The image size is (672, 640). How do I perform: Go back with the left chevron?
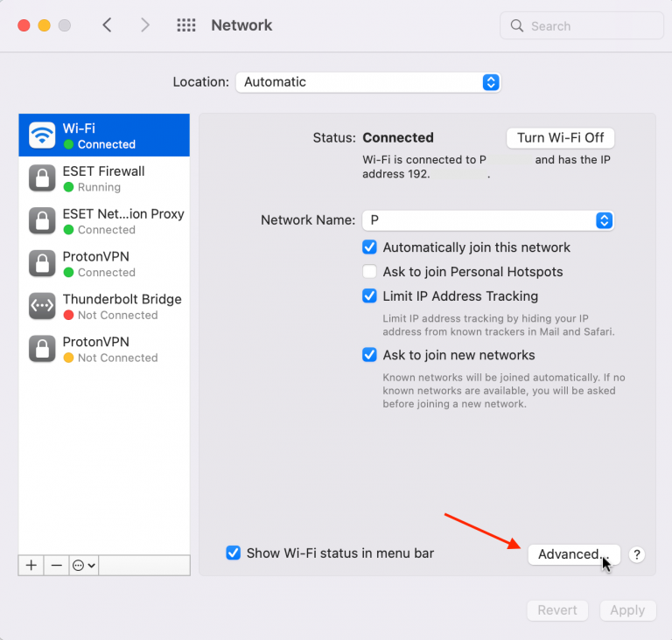(107, 24)
